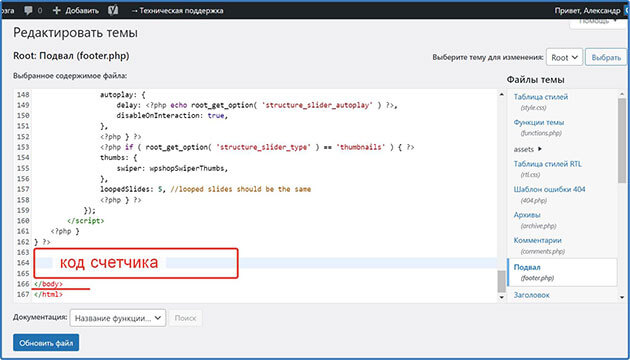Expand the assets folder

(x=528, y=149)
